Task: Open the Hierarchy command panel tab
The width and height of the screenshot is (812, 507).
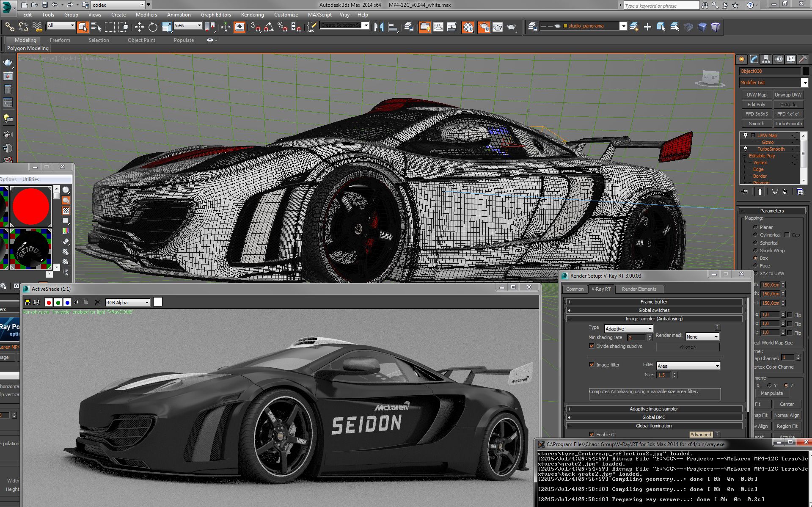Action: click(766, 59)
